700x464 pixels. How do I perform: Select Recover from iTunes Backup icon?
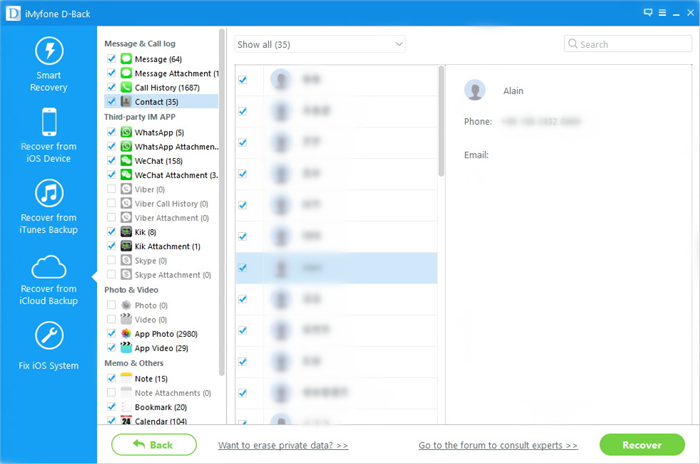[x=49, y=193]
